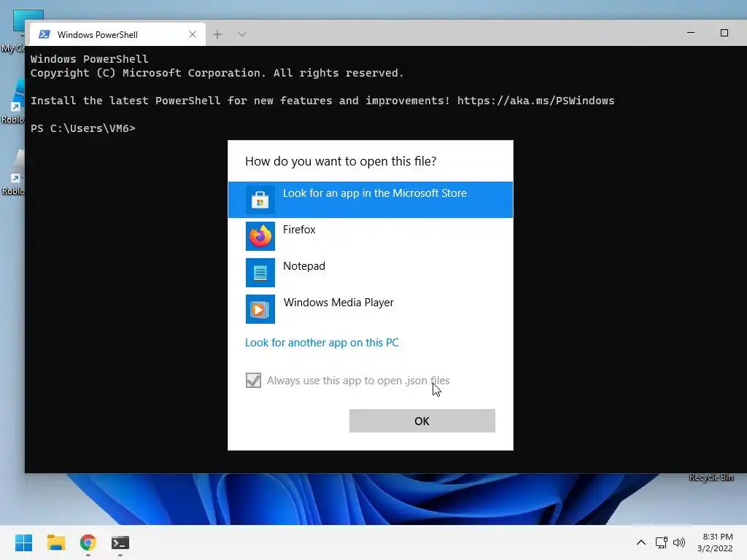Image resolution: width=747 pixels, height=560 pixels.
Task: Open 'Look for another app on this PC'
Action: [x=322, y=343]
